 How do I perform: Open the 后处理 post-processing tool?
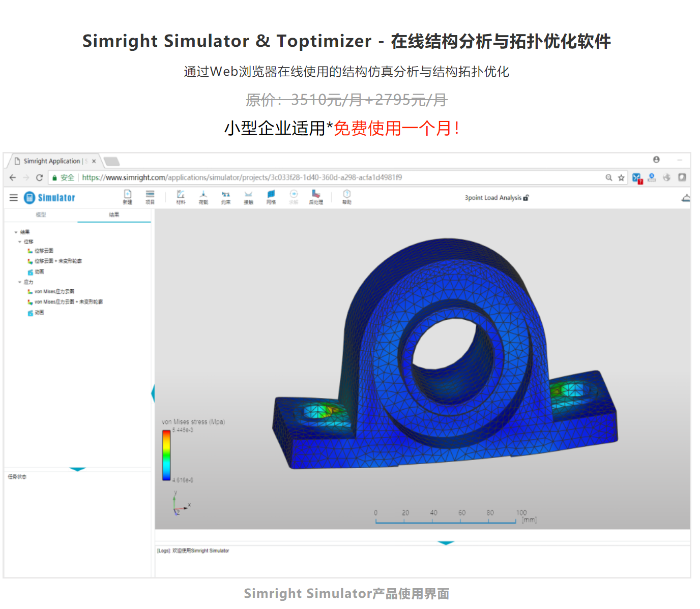coord(316,197)
